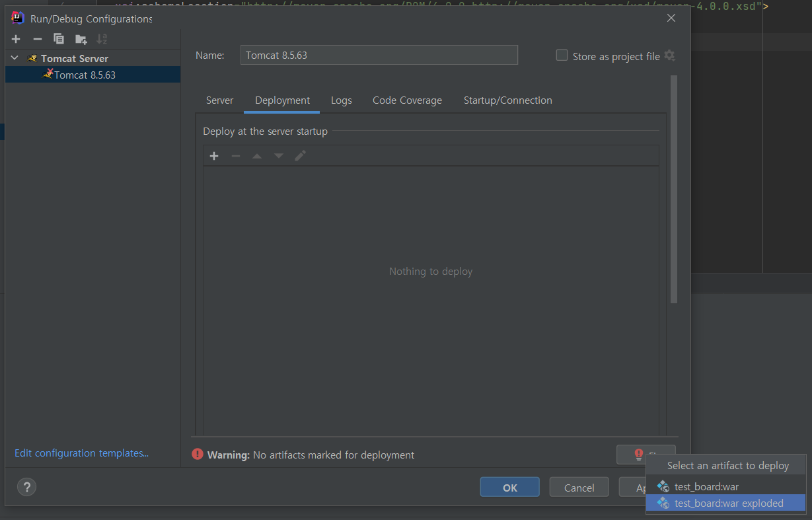
Task: Copy the selected run configuration
Action: [59, 39]
